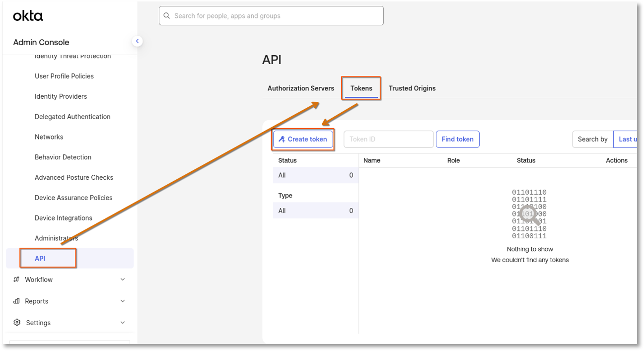The image size is (644, 351).
Task: Open Administrators in the sidebar
Action: point(56,238)
